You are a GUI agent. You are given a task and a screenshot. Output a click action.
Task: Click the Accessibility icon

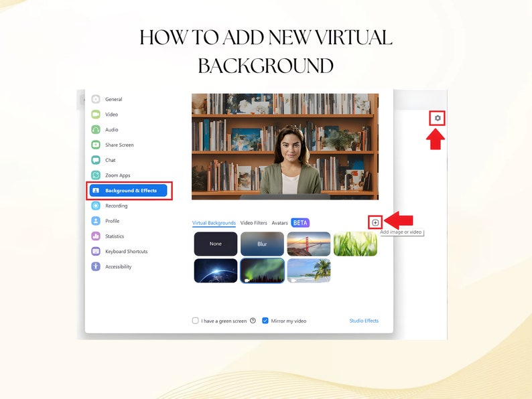tap(96, 267)
